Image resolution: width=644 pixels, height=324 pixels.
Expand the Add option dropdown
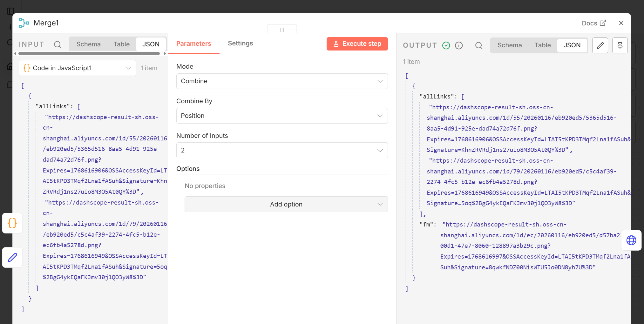point(286,204)
